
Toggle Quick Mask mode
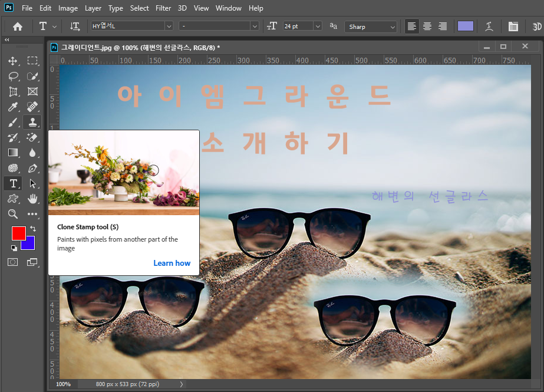tap(12, 262)
